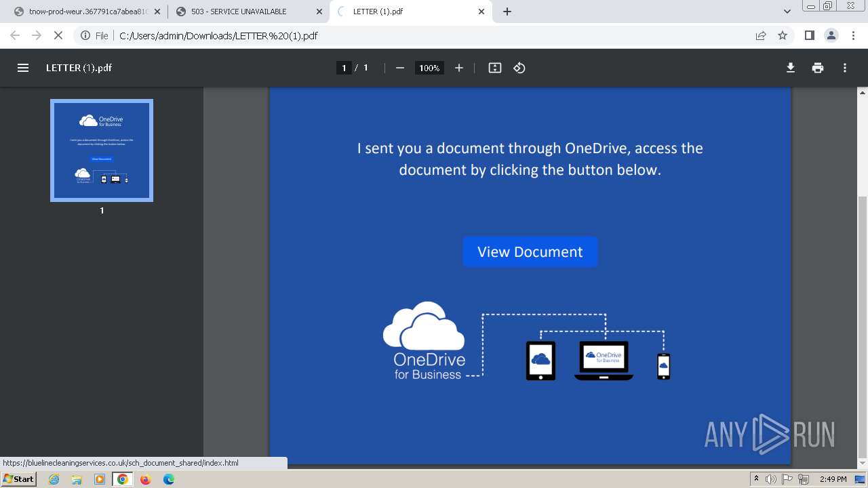868x488 pixels.
Task: Select the page 1 thumbnail
Action: (x=102, y=150)
